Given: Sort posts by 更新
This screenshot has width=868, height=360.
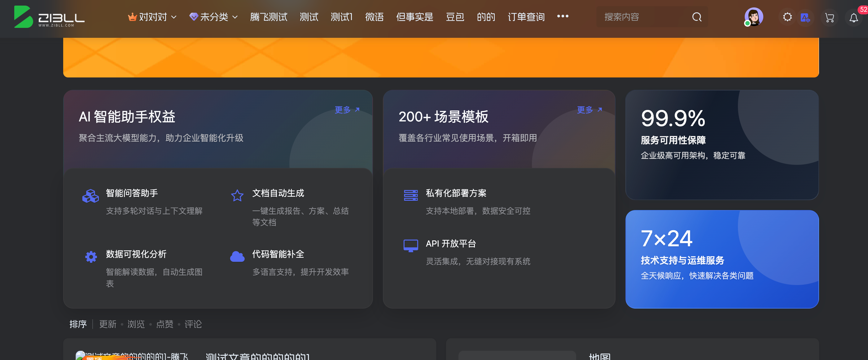Looking at the screenshot, I should coord(107,324).
